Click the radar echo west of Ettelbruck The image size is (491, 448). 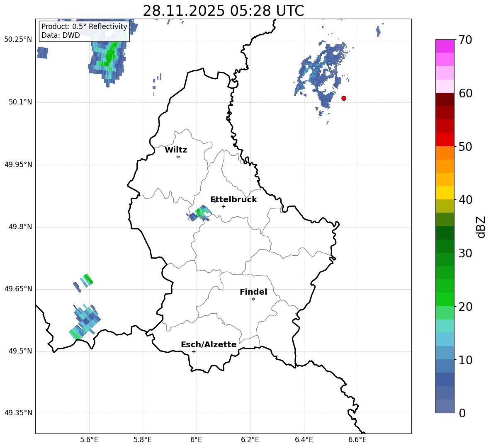click(x=199, y=213)
